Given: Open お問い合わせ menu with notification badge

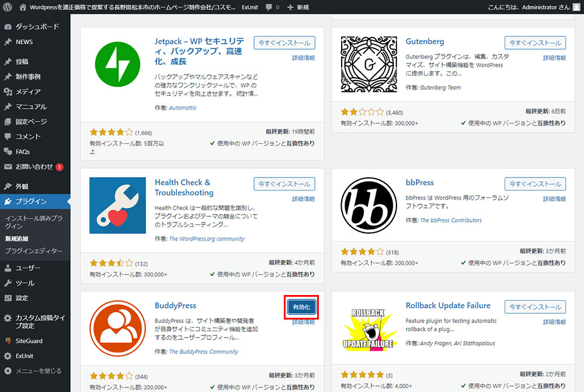Looking at the screenshot, I should [34, 166].
